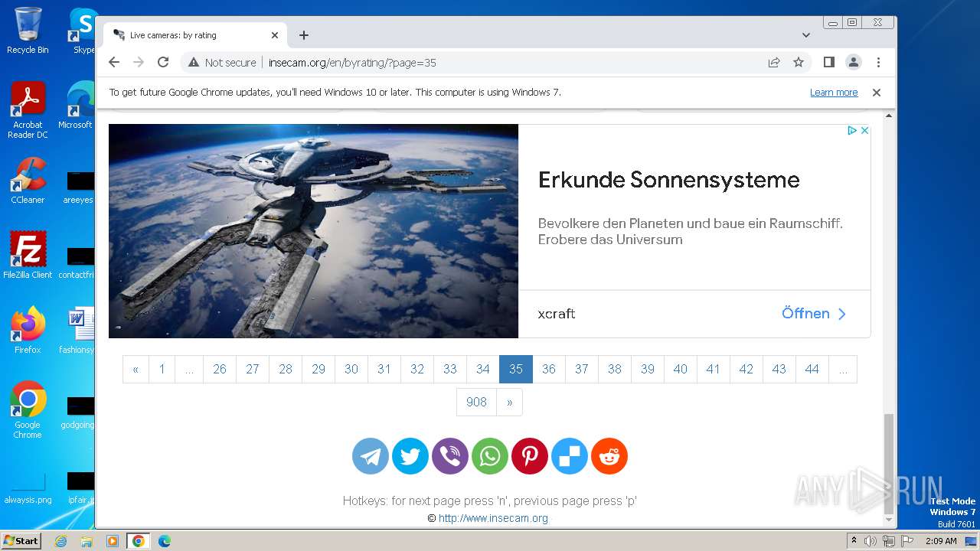Open Internet Explorer in the taskbar
Image resolution: width=980 pixels, height=551 pixels.
click(x=60, y=541)
